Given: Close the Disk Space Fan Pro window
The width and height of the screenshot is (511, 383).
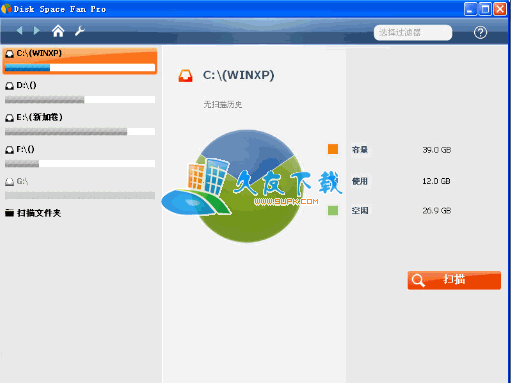Looking at the screenshot, I should point(500,9).
